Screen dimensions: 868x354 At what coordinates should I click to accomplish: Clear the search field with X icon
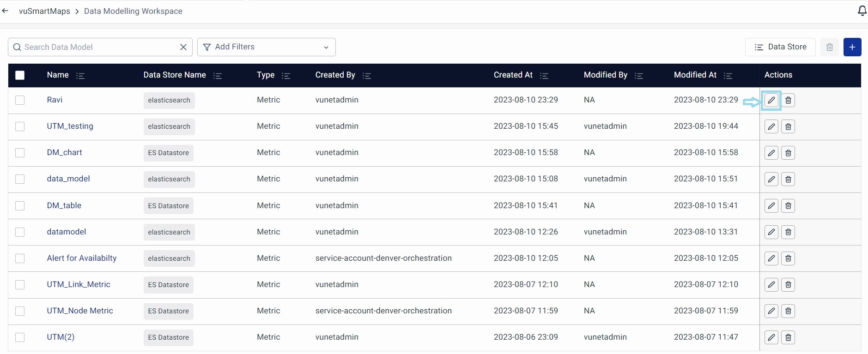pos(183,47)
